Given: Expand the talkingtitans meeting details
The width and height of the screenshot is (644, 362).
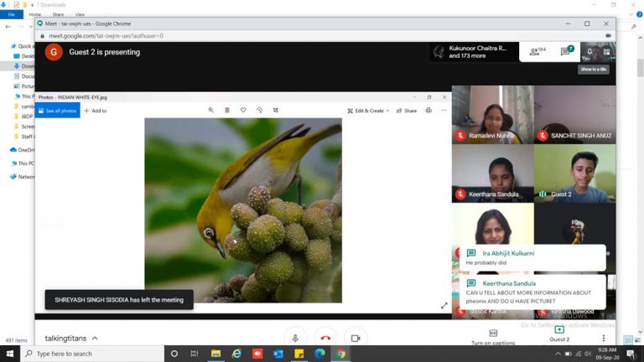Looking at the screenshot, I should click(71, 339).
